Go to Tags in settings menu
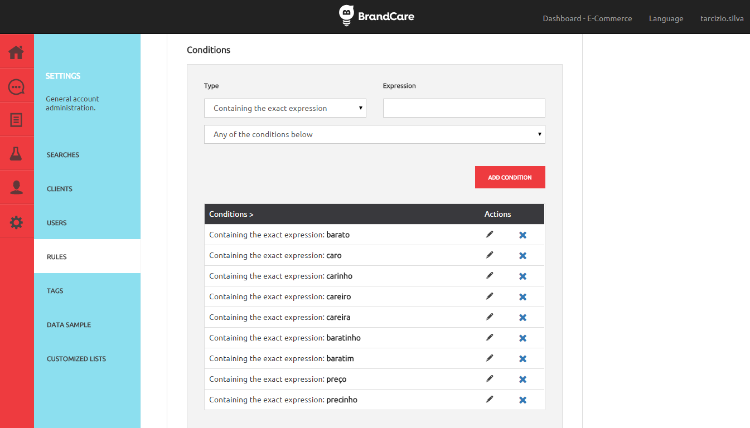The image size is (750, 428). [55, 290]
